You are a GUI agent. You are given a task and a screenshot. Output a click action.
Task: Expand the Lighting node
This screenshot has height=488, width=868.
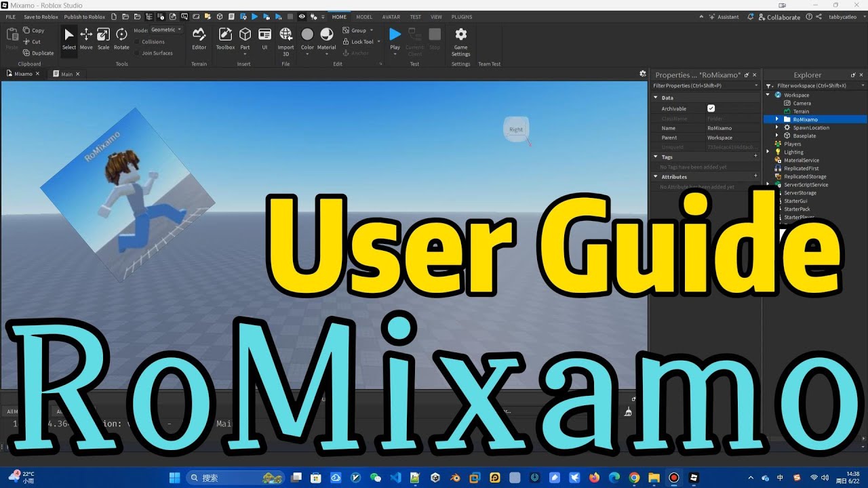(768, 152)
